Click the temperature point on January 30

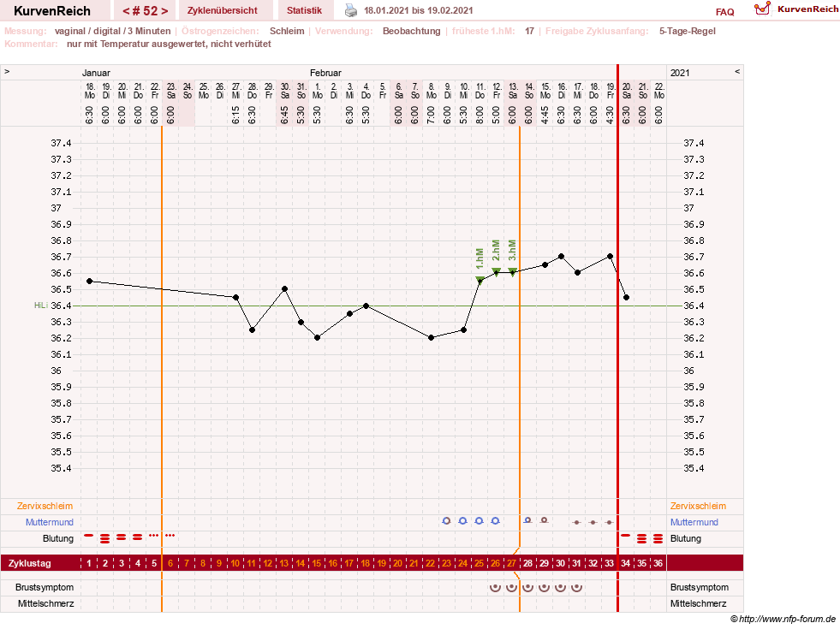(285, 289)
